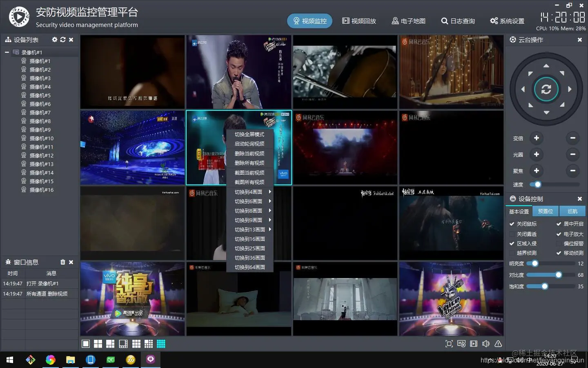Switch to 6-screen layout icon

point(110,344)
